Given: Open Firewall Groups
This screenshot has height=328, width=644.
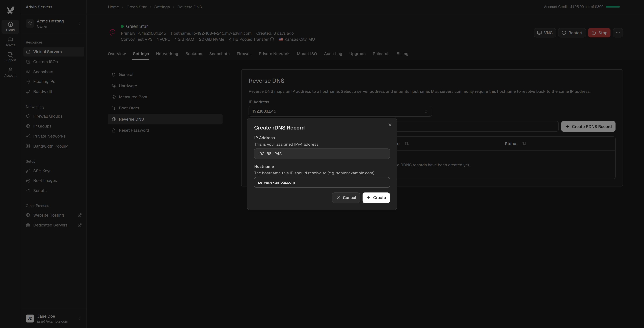Looking at the screenshot, I should [x=54, y=116].
